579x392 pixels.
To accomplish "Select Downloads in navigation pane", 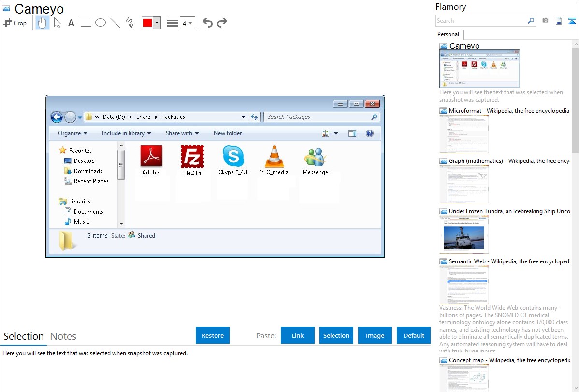I will point(84,171).
